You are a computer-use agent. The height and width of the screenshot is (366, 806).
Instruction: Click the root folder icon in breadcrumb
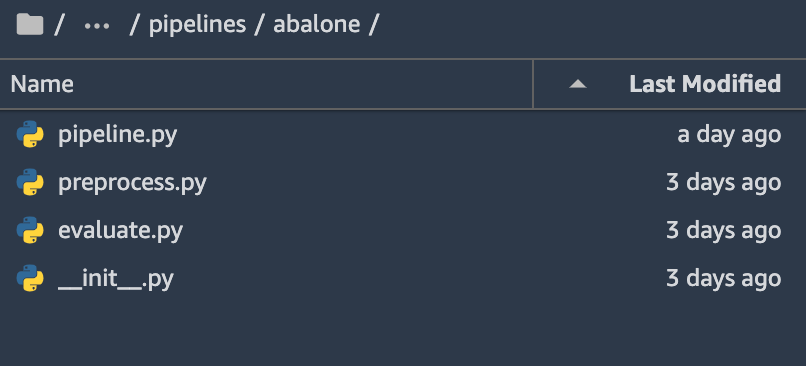pos(30,24)
